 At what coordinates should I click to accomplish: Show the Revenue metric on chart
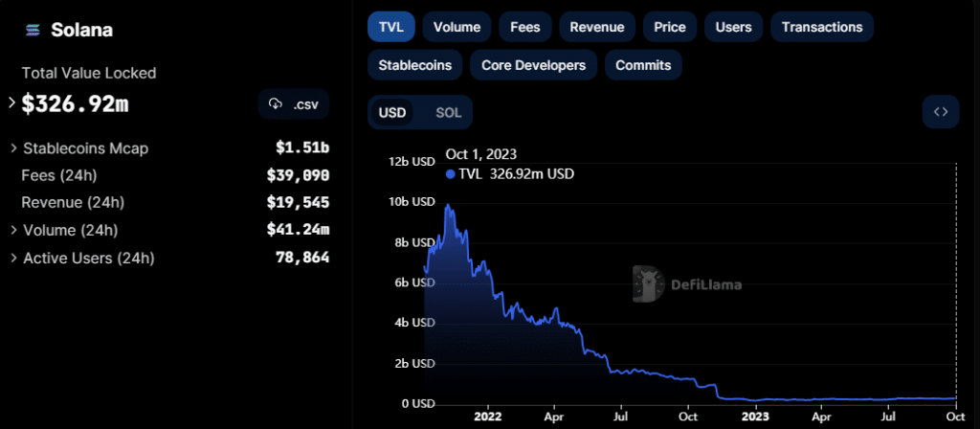pos(596,27)
